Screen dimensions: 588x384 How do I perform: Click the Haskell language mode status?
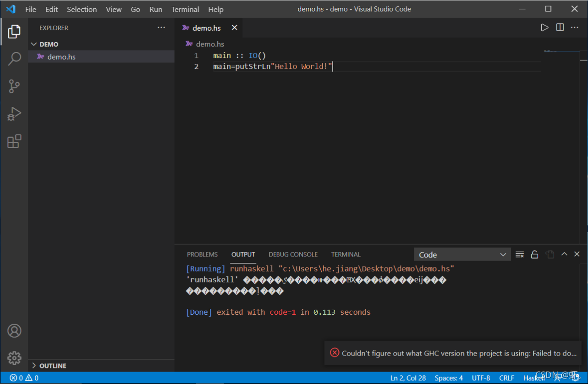[534, 378]
